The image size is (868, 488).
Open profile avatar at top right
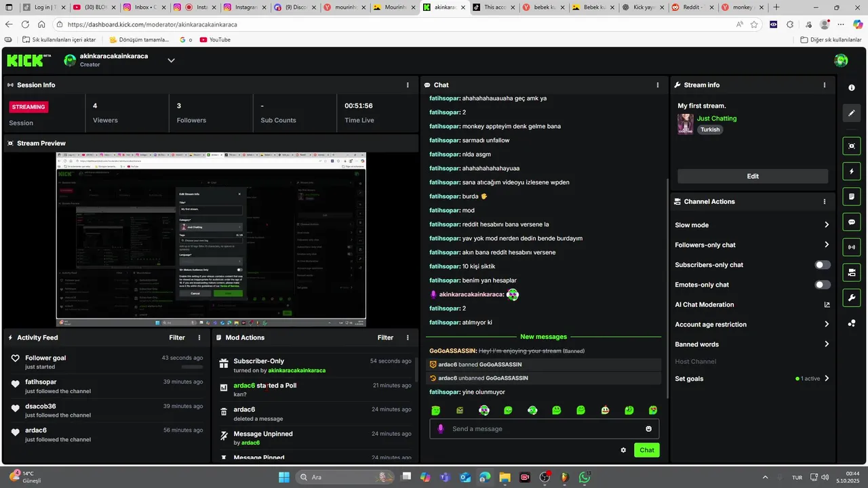841,60
